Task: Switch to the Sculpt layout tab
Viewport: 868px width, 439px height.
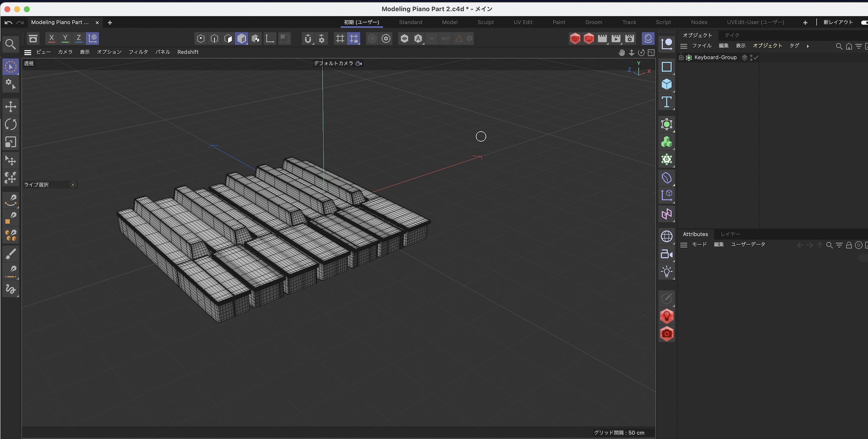Action: point(485,22)
